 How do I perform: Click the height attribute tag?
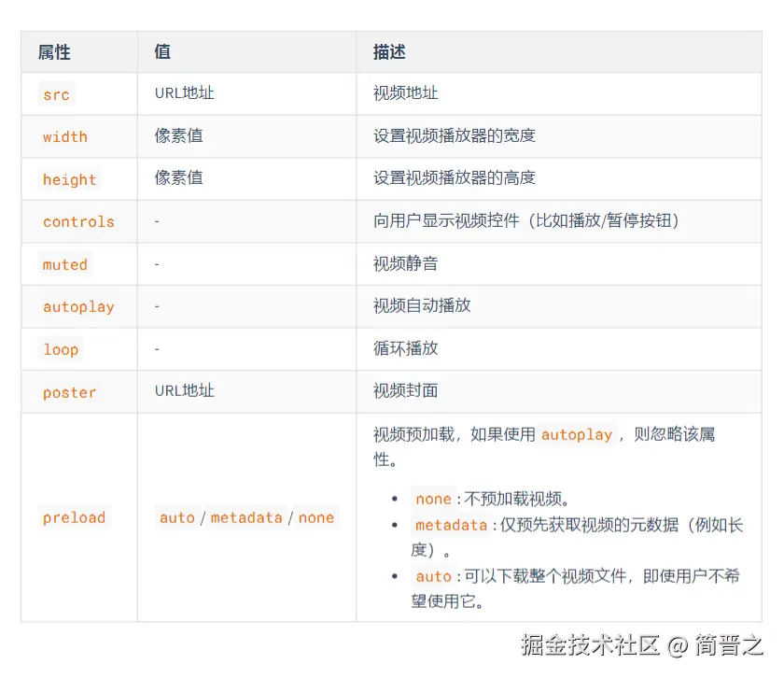click(x=69, y=179)
